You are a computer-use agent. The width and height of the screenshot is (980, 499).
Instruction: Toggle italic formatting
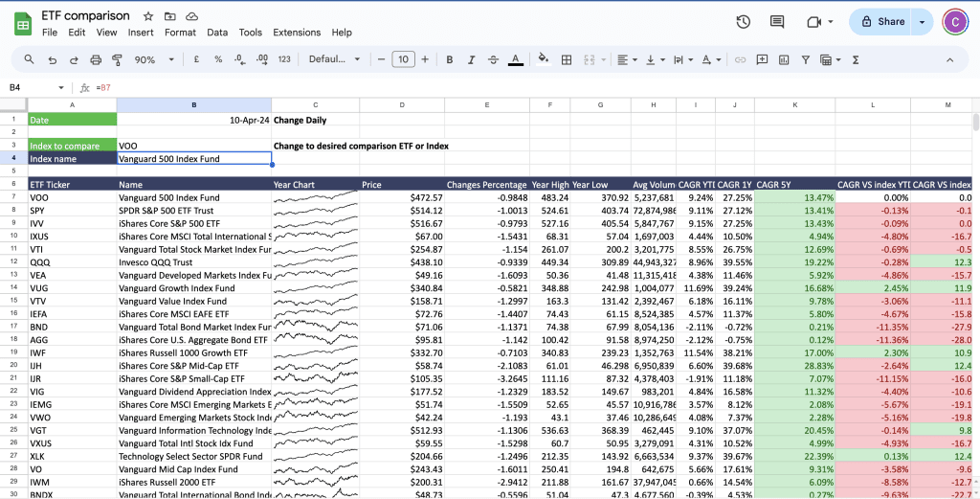(x=472, y=59)
